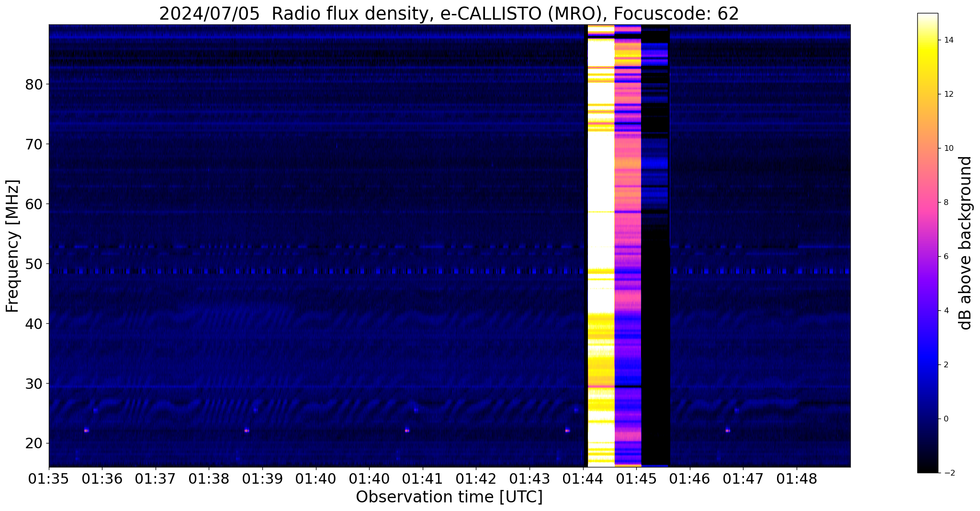Click the 01:41 time tick label
The height and width of the screenshot is (511, 980).
pos(423,478)
